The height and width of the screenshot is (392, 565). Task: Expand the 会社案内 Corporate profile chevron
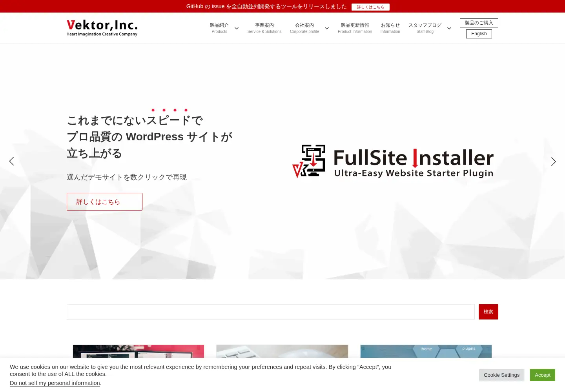tap(327, 28)
